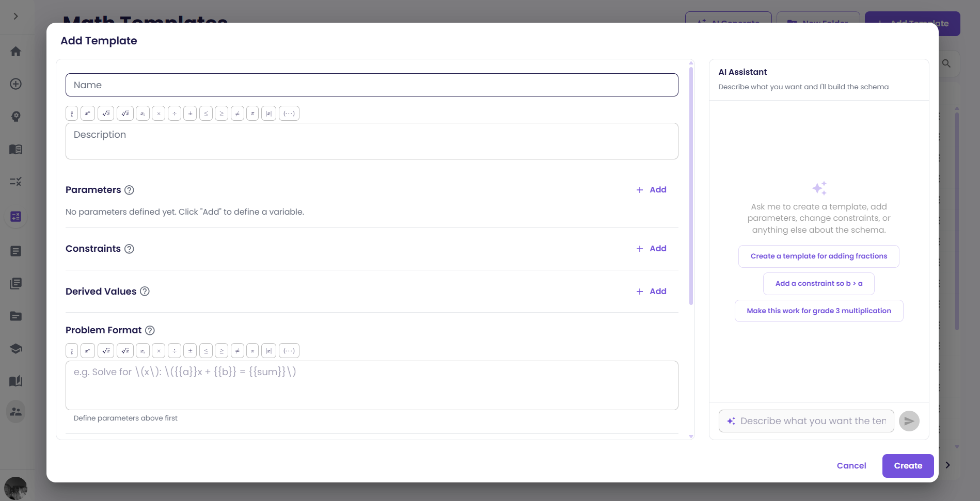Insert plus-minus sign in Description toolbar

click(x=190, y=114)
